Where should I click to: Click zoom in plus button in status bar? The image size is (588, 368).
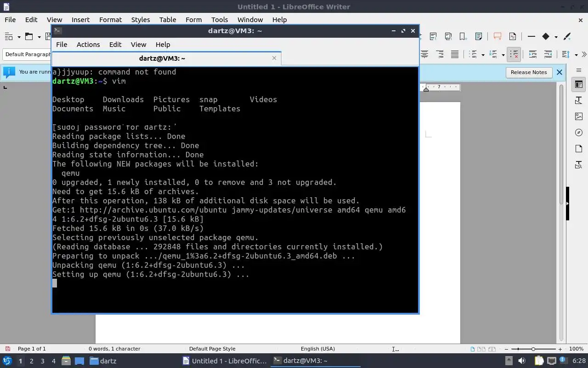(x=560, y=349)
